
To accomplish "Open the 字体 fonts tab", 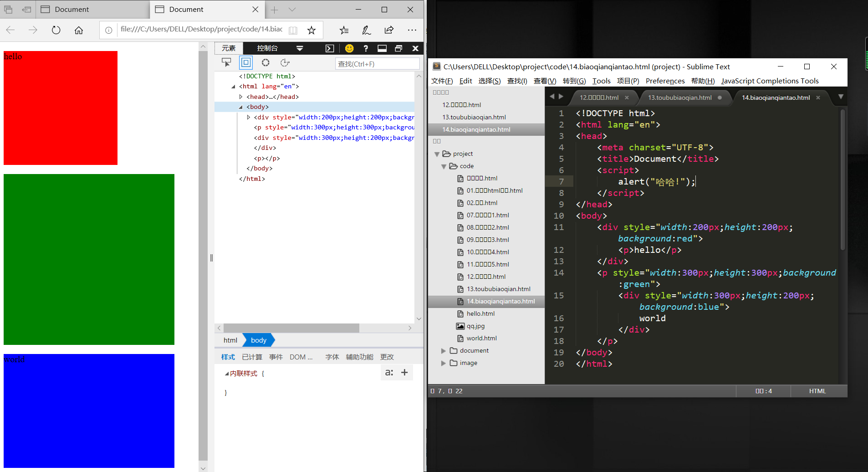I will pos(332,357).
